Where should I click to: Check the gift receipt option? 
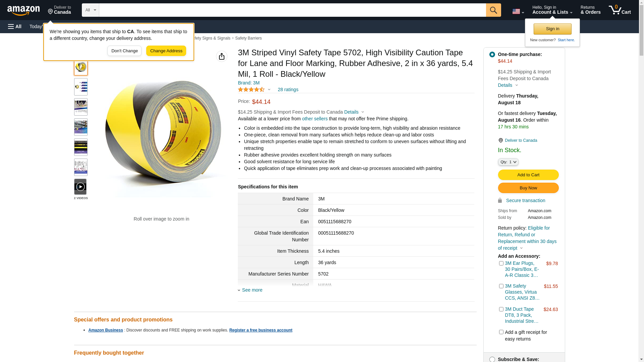[x=501, y=332]
